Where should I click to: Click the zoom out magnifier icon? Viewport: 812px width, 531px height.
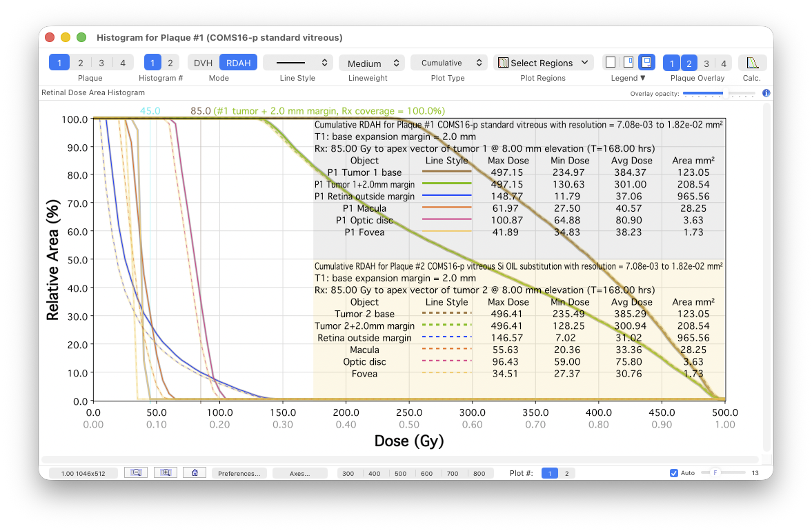(136, 473)
